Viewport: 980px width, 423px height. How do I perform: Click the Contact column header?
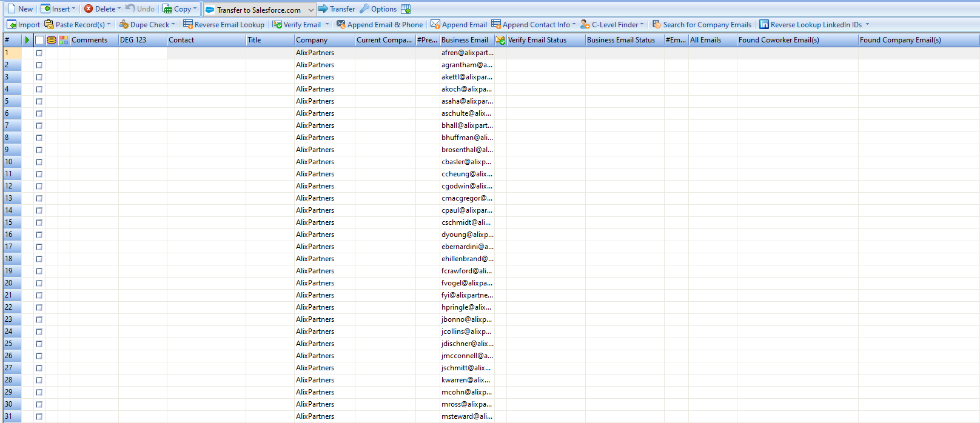(206, 40)
